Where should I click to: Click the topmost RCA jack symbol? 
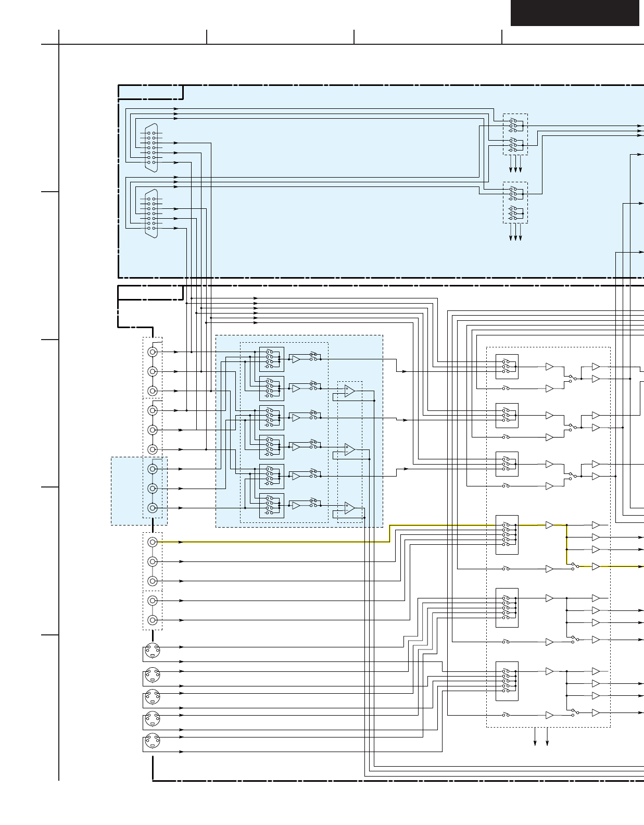153,352
